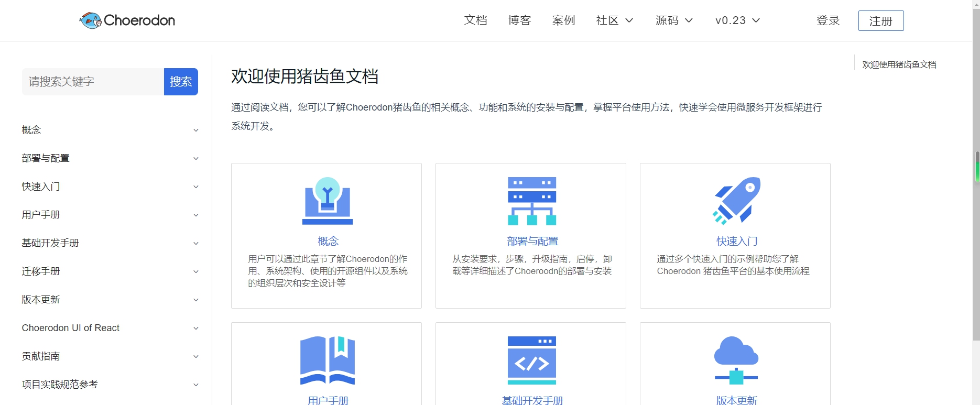Image resolution: width=980 pixels, height=405 pixels.
Task: Select 部署与配置 in the sidebar
Action: (x=46, y=158)
